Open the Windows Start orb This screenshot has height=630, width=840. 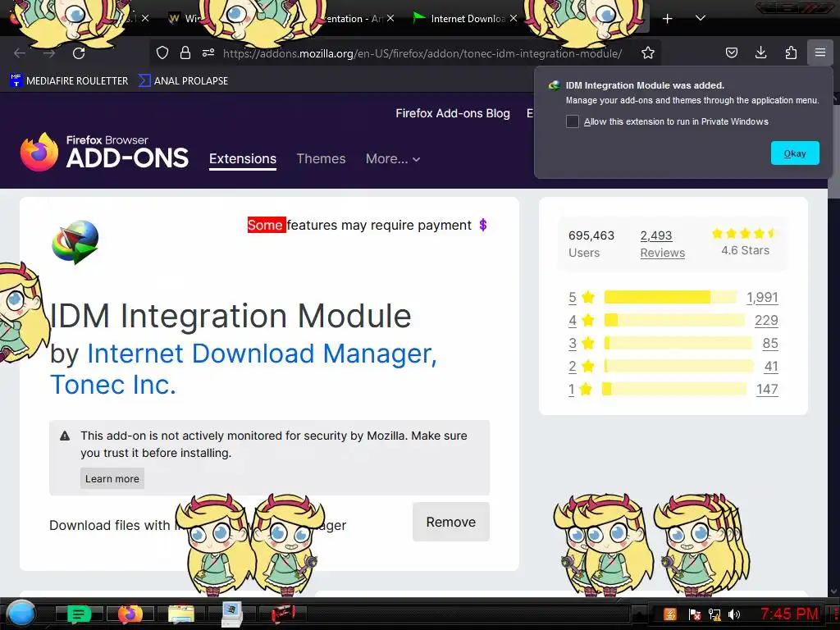(x=21, y=614)
